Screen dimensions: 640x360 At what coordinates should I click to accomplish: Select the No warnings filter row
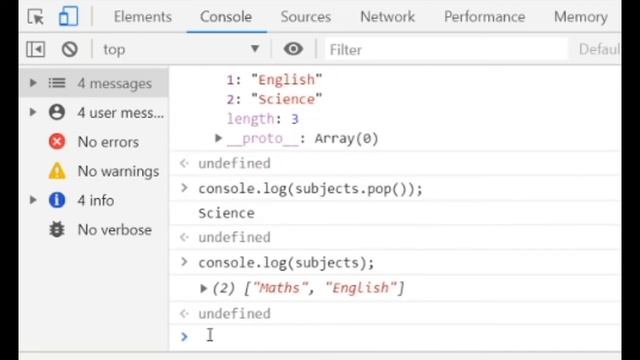coord(94,171)
